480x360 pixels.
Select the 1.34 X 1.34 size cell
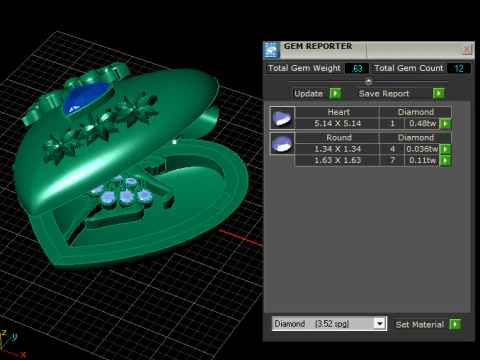point(337,149)
